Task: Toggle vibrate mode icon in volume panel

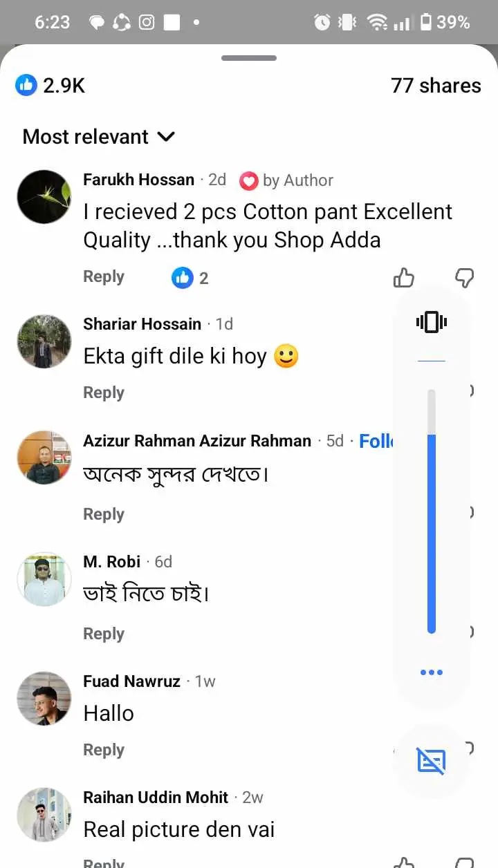Action: (x=432, y=322)
